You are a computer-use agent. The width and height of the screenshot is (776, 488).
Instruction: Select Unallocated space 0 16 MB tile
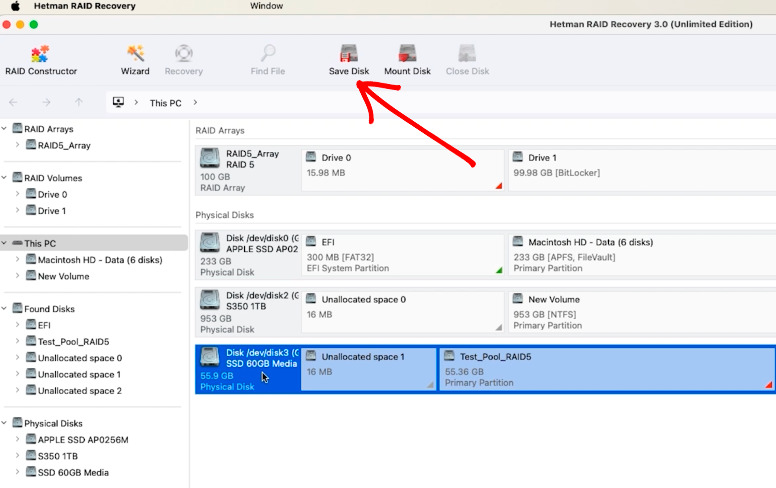(402, 311)
